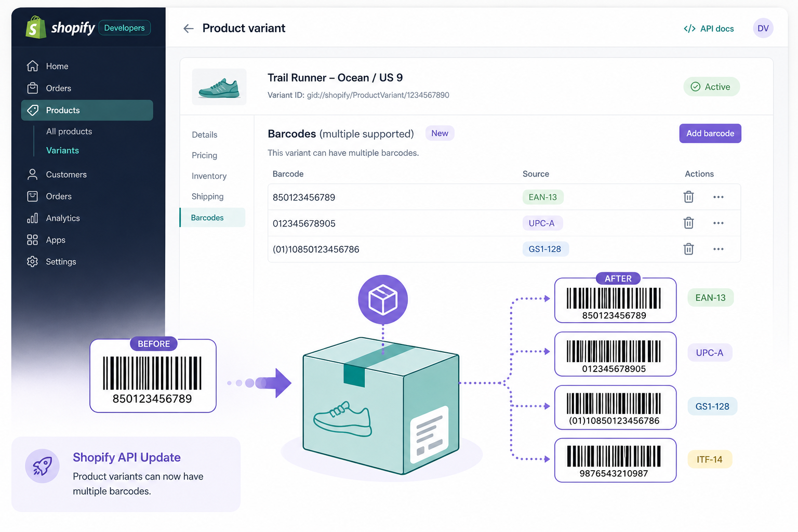Click the Home house icon
Viewport: 798px width, 532px height.
pos(33,66)
